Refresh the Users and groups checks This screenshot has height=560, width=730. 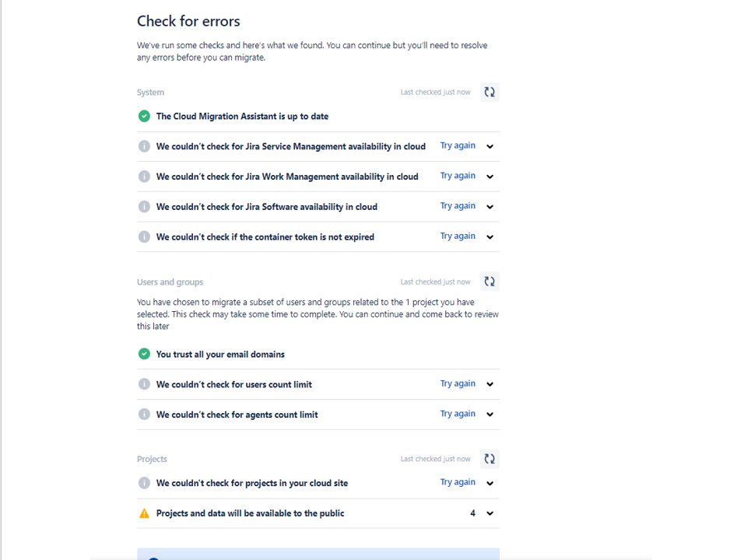(490, 282)
